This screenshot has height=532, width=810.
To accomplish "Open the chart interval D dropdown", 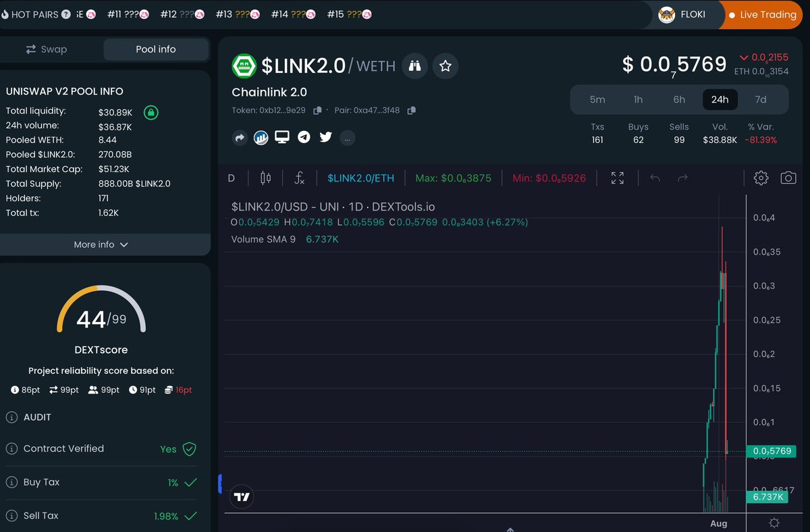I will click(x=232, y=178).
